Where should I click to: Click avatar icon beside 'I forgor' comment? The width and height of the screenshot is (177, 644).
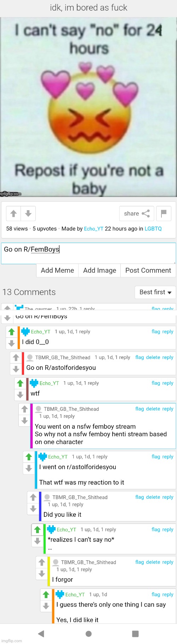pos(56,562)
